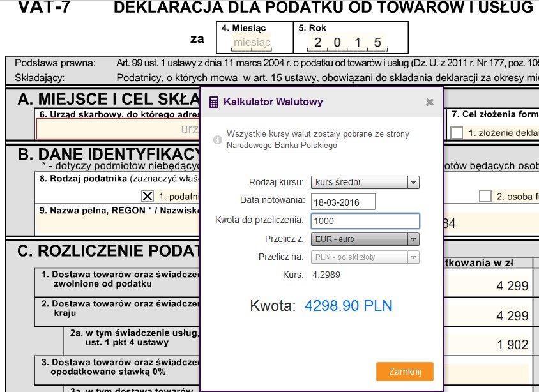Screen dimensions: 539x392
Task: Click the Rok field showing 2015
Action: [x=347, y=42]
